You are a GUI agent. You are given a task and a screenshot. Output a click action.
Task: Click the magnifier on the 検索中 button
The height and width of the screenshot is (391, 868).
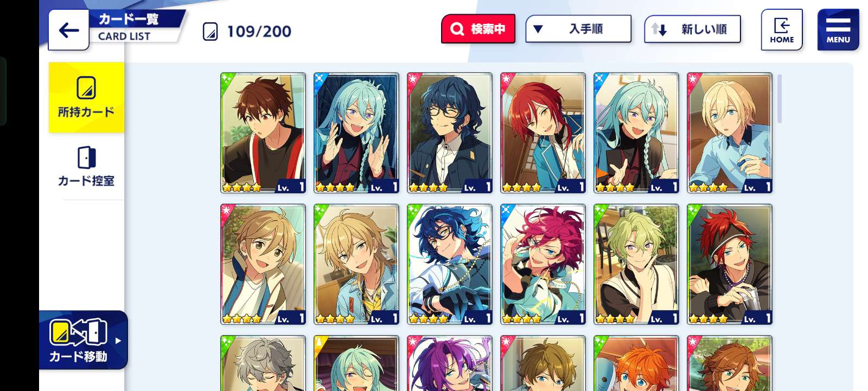(457, 29)
